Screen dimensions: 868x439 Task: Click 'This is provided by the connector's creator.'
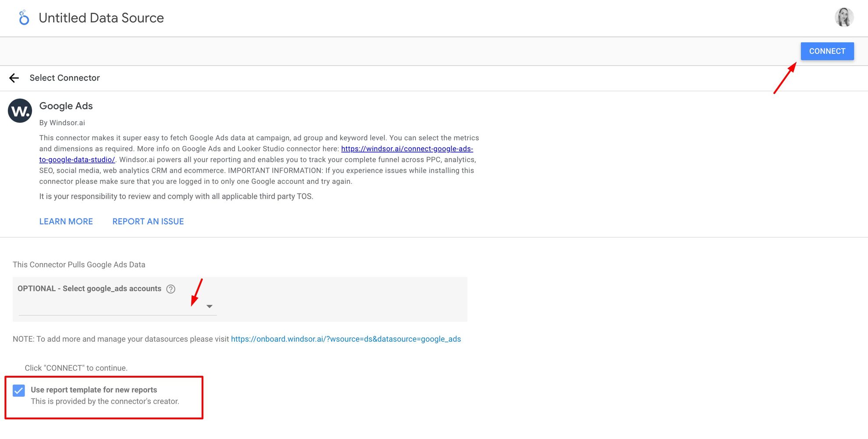[105, 401]
